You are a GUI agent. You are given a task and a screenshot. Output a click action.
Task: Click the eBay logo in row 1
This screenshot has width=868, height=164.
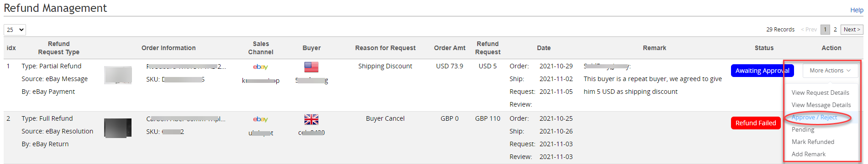coord(260,67)
